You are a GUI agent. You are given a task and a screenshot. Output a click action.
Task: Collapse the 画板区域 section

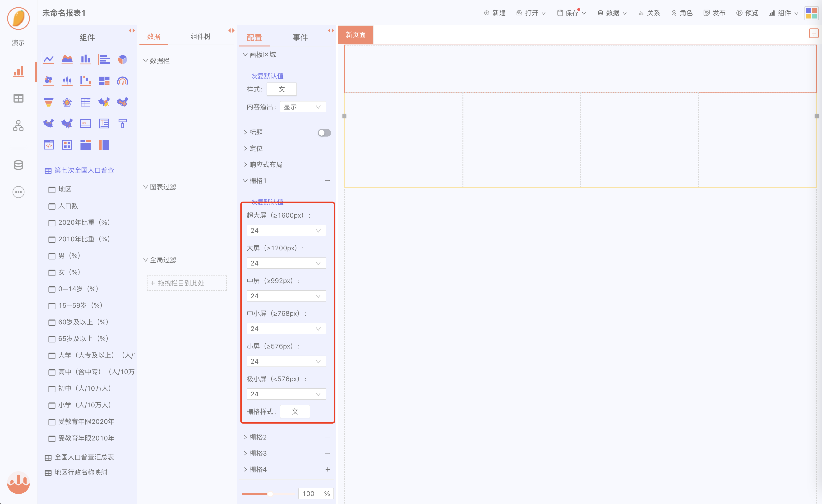tap(259, 54)
